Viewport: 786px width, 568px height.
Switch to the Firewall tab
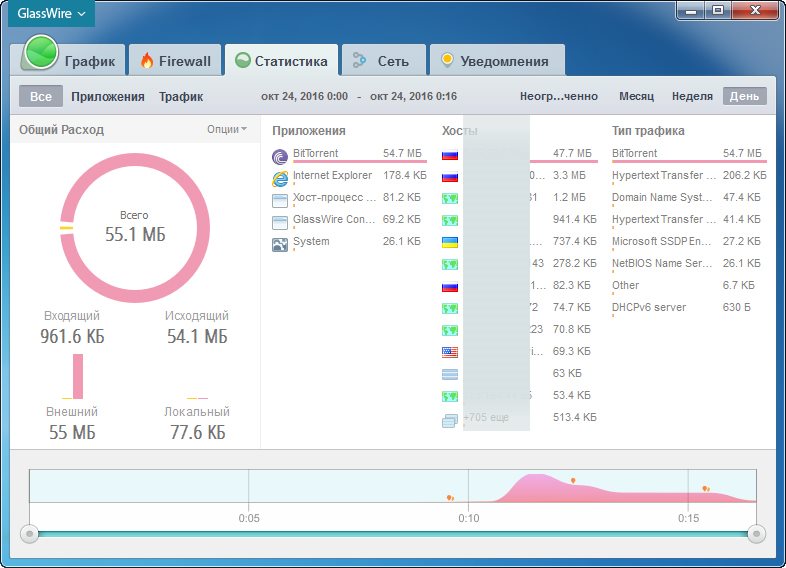coord(175,60)
